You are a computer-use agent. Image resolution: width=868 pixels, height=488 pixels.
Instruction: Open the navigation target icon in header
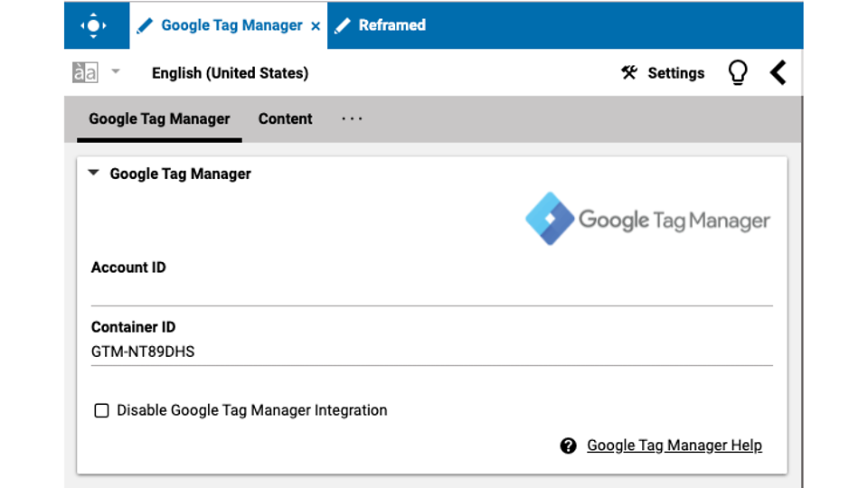(93, 25)
